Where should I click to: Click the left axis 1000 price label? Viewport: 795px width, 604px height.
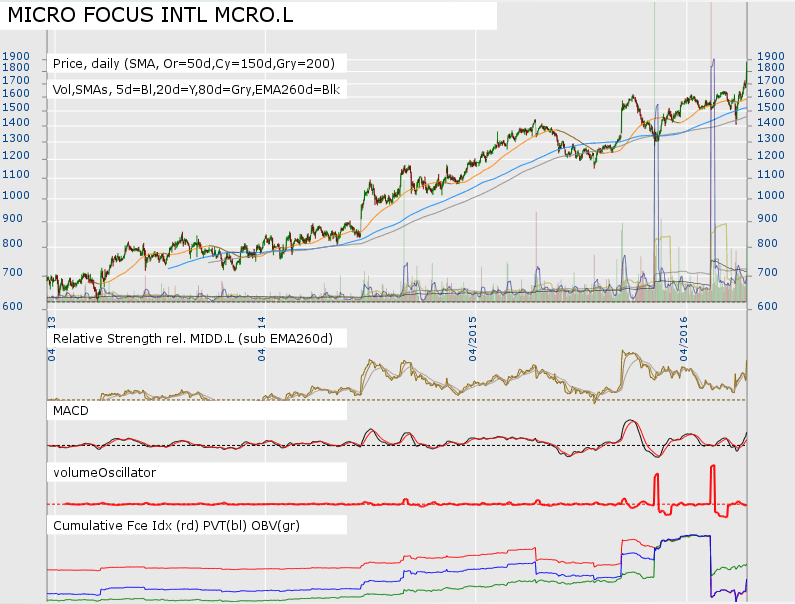(16, 195)
